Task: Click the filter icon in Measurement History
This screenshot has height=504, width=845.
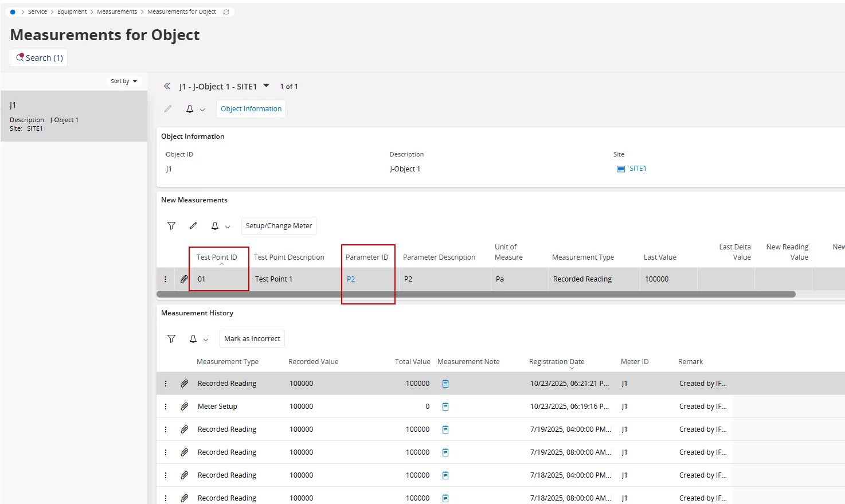Action: click(171, 339)
